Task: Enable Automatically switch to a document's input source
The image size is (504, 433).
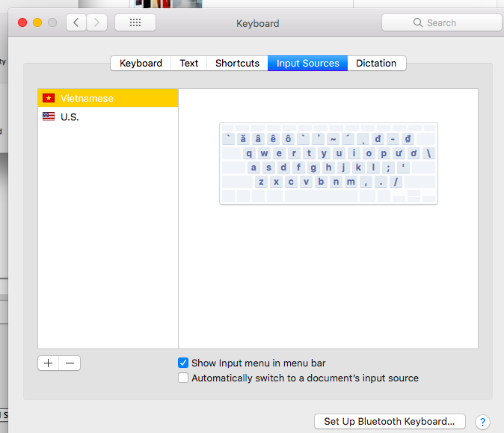Action: coord(183,378)
